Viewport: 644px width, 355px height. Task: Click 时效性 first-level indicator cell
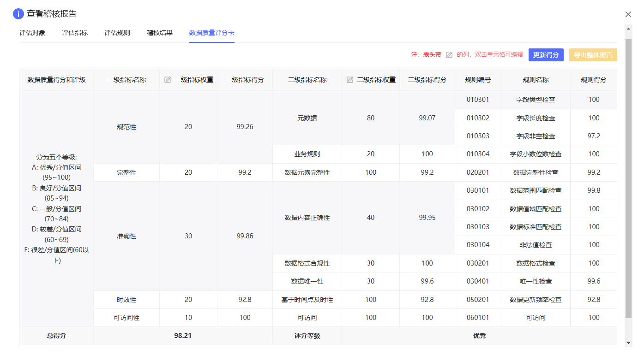pos(126,300)
